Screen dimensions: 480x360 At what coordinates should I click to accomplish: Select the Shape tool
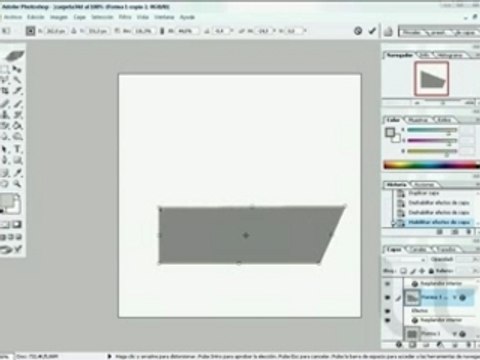coord(17,160)
